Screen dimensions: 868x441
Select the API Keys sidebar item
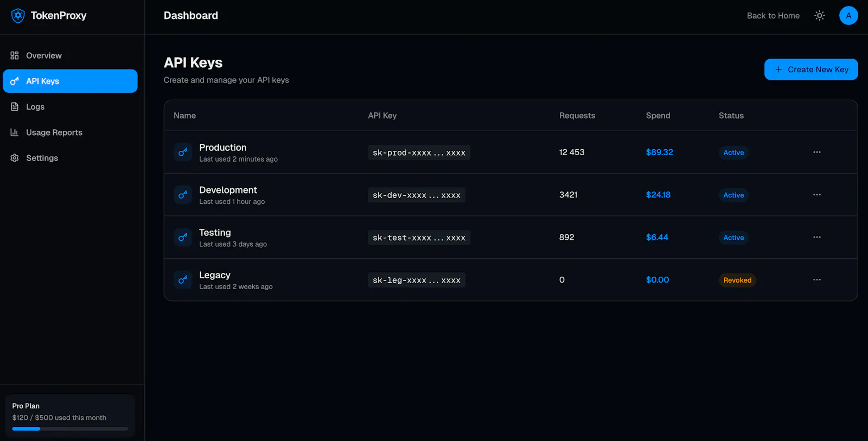pyautogui.click(x=70, y=81)
